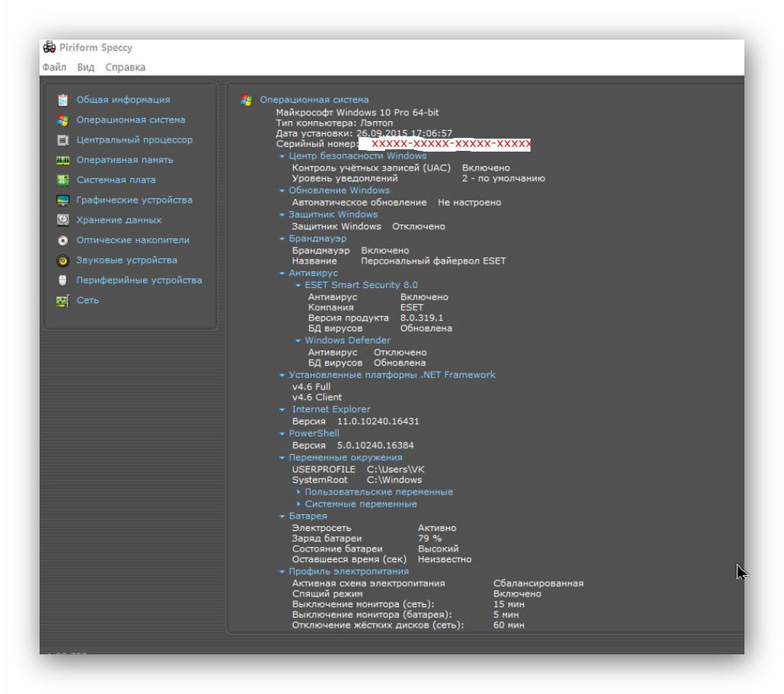Click the Windows flag icon beside sidebar Операционная система
The height and width of the screenshot is (694, 784).
[63, 120]
